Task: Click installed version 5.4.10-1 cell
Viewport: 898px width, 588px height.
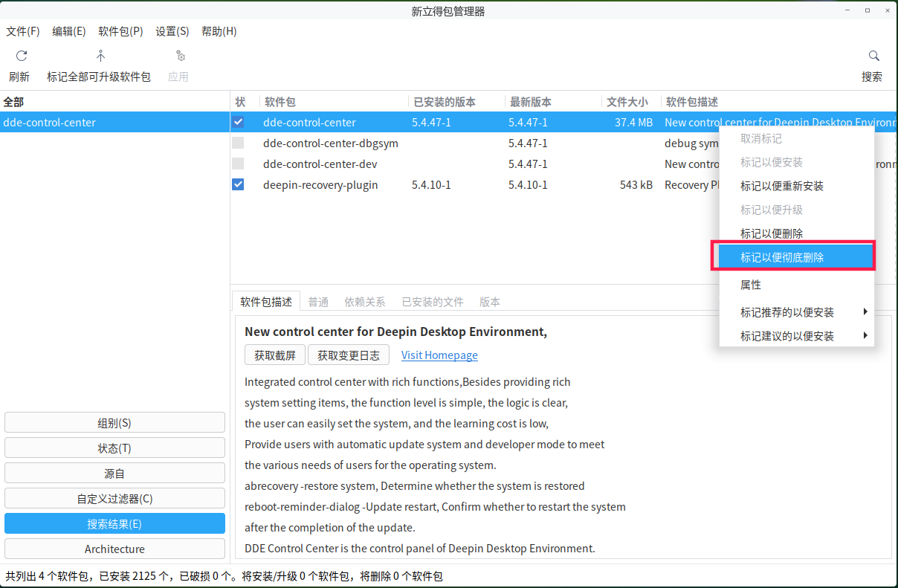Action: (x=431, y=184)
